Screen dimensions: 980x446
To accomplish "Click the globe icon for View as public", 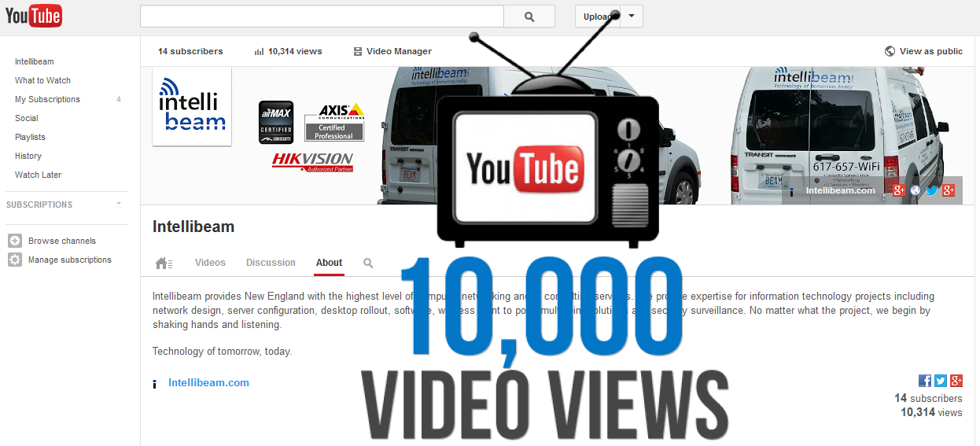I will (890, 51).
